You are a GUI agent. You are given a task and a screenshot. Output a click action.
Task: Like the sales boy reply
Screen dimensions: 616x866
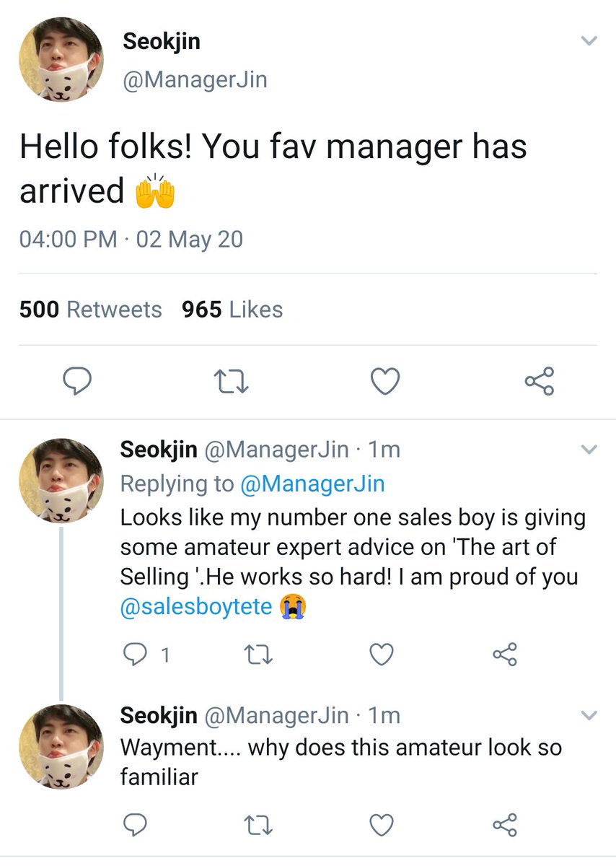pyautogui.click(x=382, y=655)
